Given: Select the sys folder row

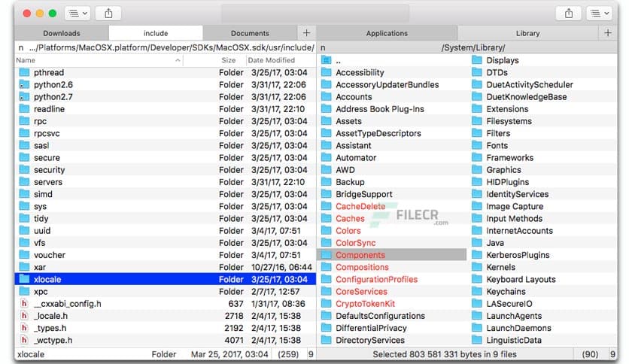Looking at the screenshot, I should point(166,207).
